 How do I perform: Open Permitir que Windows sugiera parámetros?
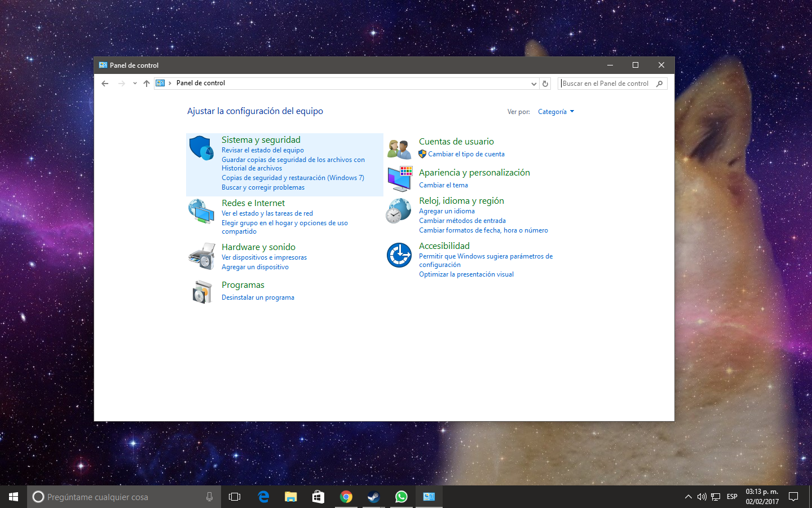pyautogui.click(x=486, y=260)
